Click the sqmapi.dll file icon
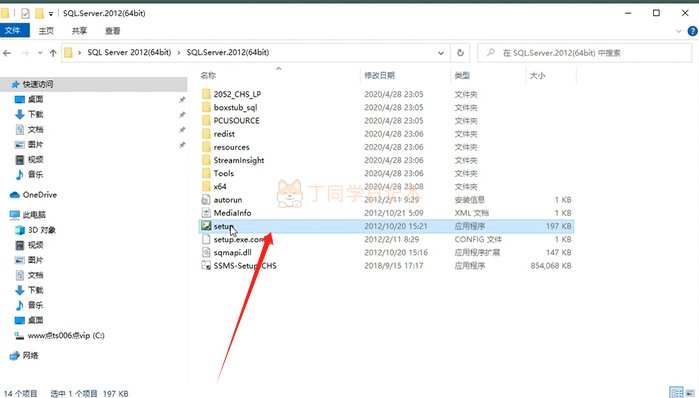Image resolution: width=699 pixels, height=398 pixels. coord(206,252)
